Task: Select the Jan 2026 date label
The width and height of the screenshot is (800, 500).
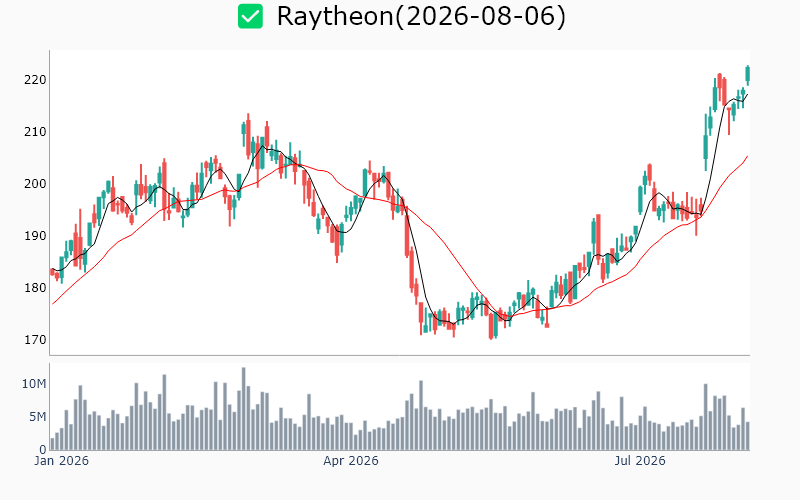Action: pyautogui.click(x=61, y=461)
